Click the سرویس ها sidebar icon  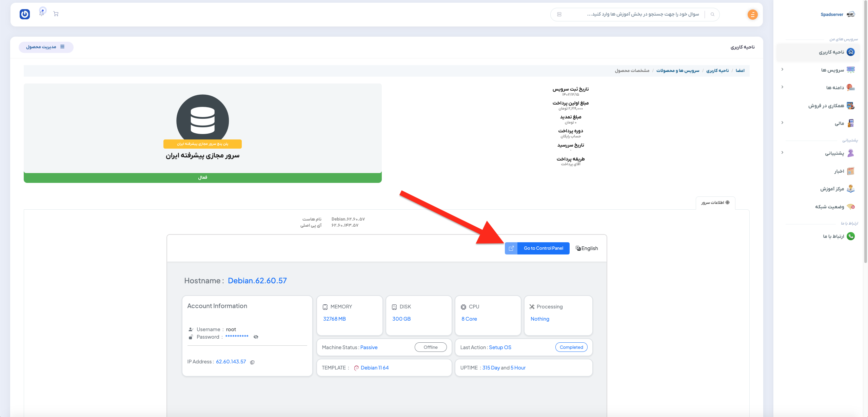(x=851, y=70)
